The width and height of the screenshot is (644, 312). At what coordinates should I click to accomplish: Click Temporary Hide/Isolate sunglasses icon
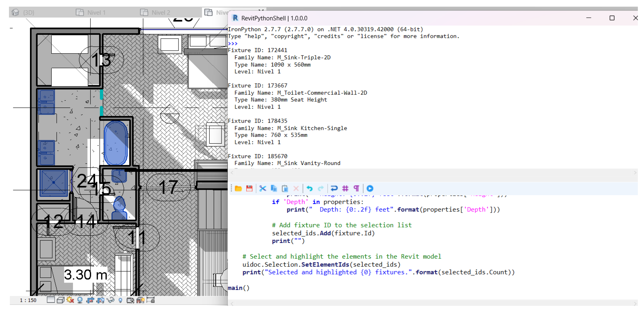[x=110, y=300]
